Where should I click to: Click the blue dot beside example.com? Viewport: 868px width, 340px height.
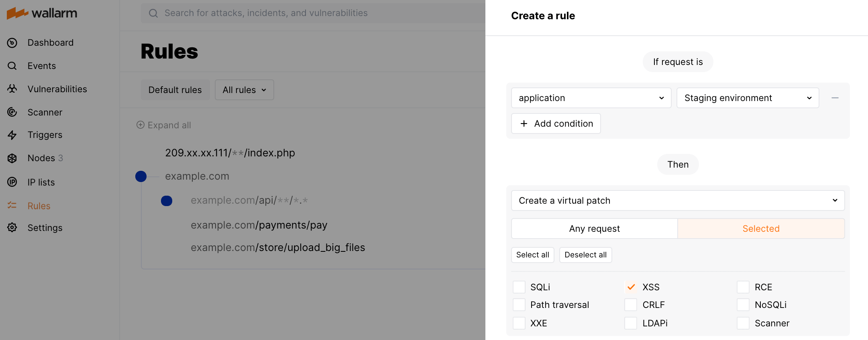(141, 176)
